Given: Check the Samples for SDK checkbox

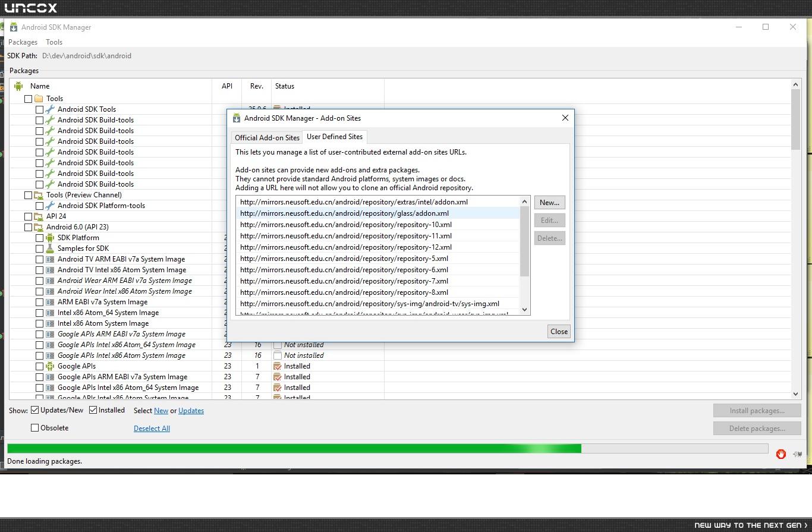Looking at the screenshot, I should click(39, 248).
